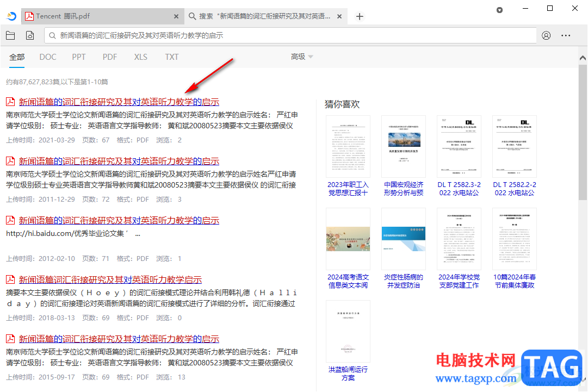Open thumbnail of 10篇2024年春节前集体廉政
Screen dimensions: 588x392
click(515, 239)
